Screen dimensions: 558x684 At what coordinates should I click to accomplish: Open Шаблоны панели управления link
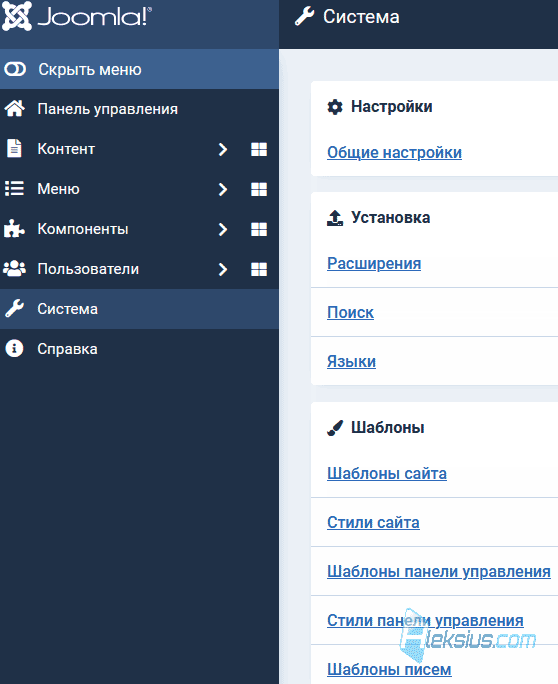point(439,571)
